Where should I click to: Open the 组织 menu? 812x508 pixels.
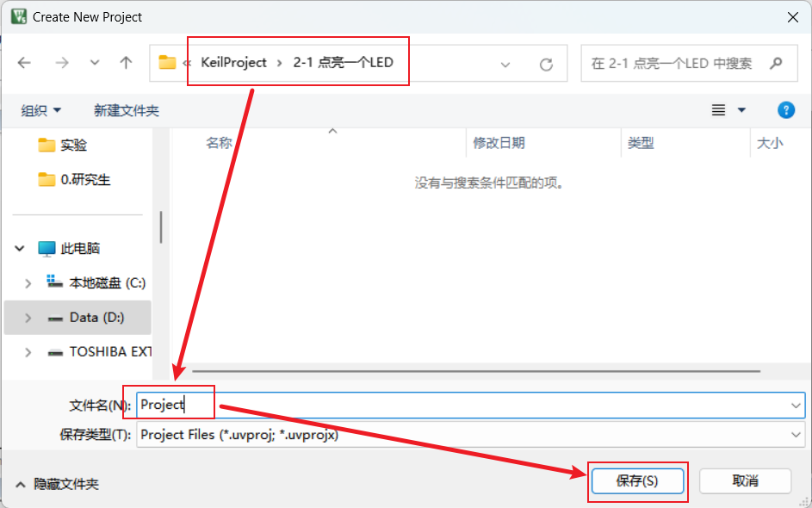(x=40, y=110)
